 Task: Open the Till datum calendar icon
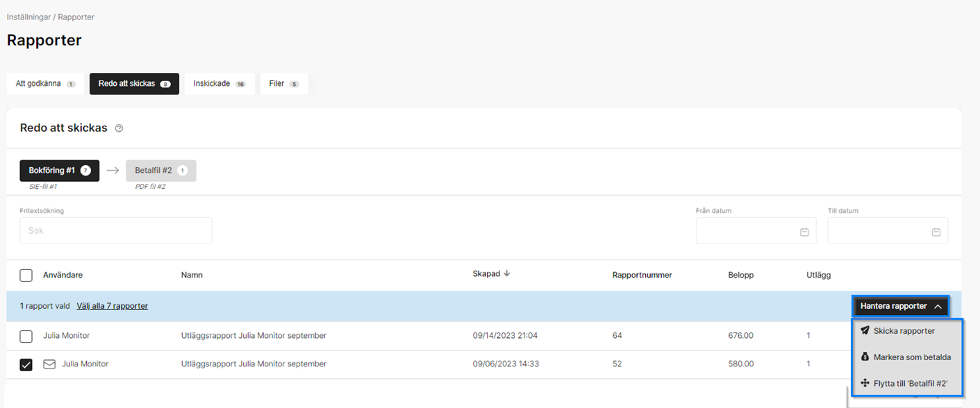[936, 232]
